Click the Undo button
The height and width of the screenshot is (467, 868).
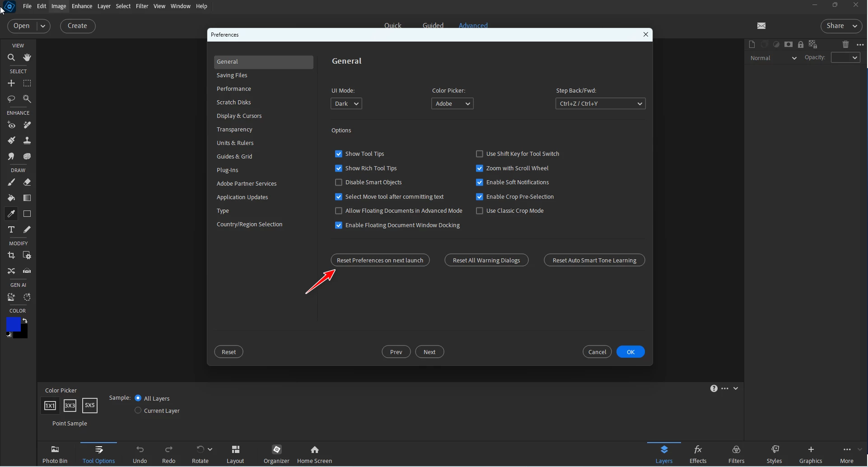140,454
